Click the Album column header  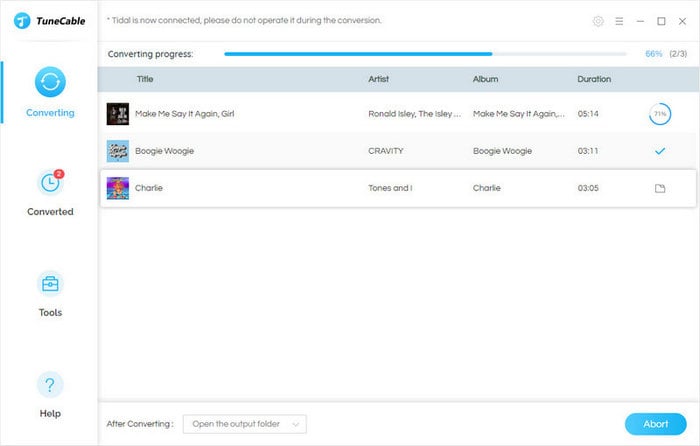(486, 79)
